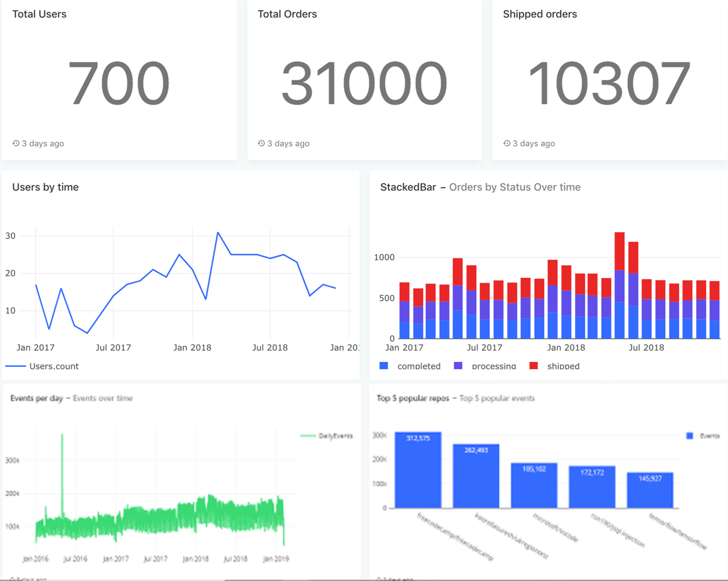
Task: Click the clock icon in Total Orders card
Action: click(262, 143)
